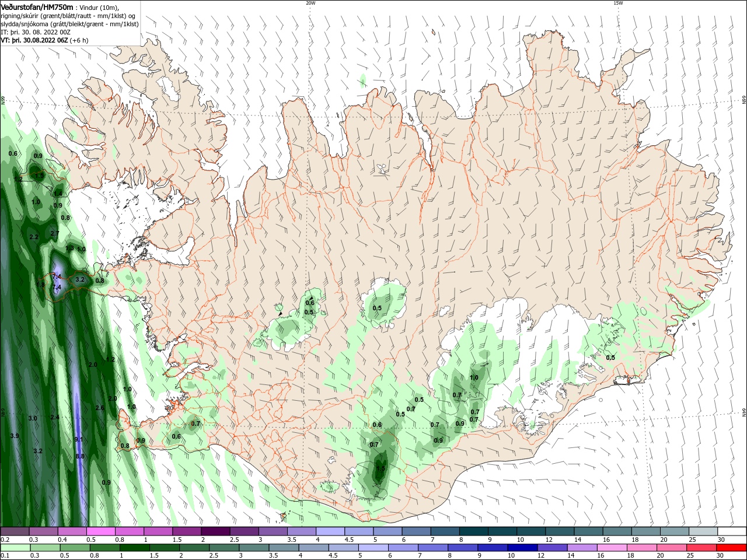
Task: Click the '9.1' precipitation value offshore
Action: click(79, 439)
